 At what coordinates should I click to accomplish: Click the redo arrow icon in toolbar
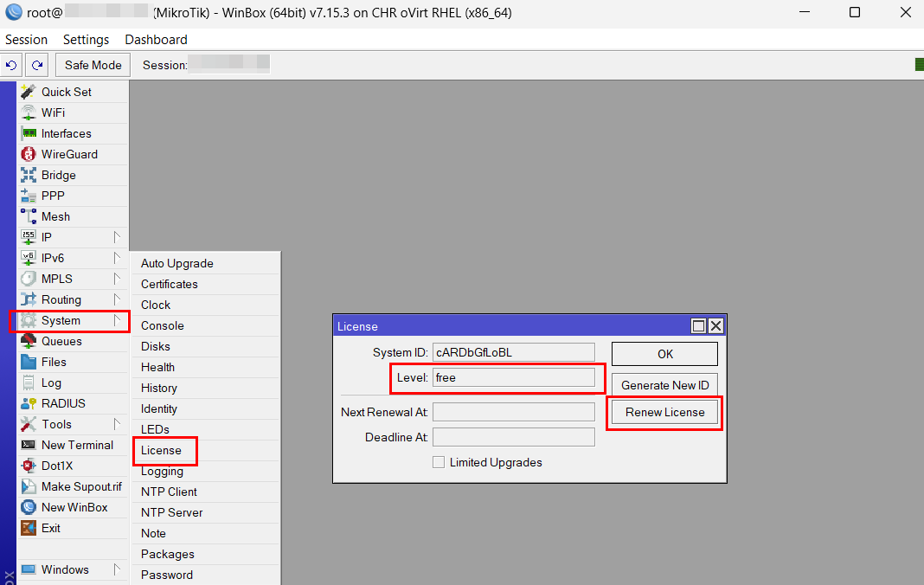pos(36,65)
